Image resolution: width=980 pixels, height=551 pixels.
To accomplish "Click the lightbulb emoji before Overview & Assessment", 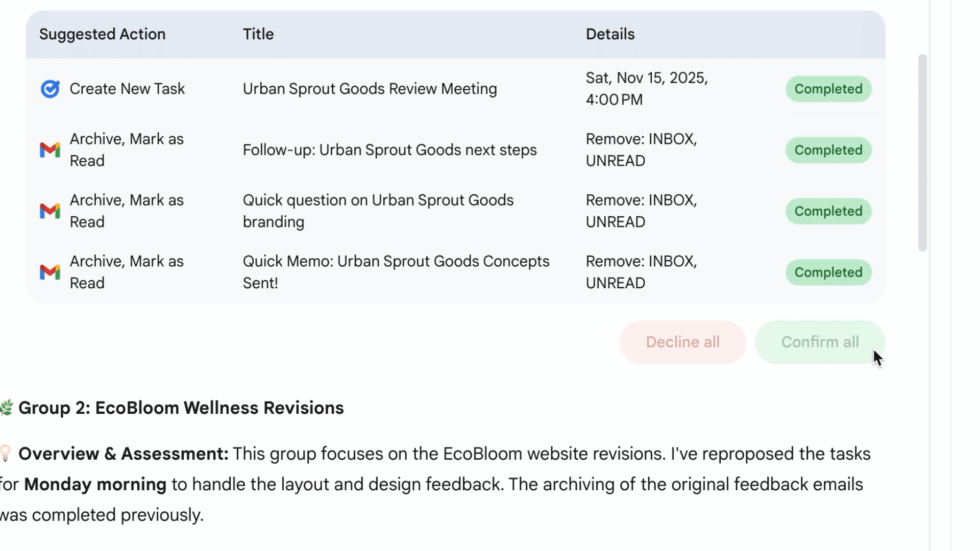I will (x=5, y=454).
